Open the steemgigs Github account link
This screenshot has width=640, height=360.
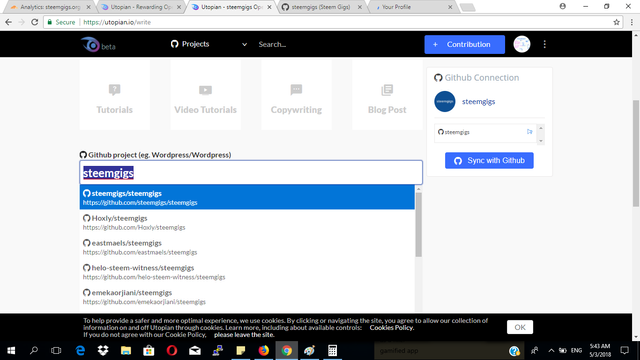tap(478, 102)
